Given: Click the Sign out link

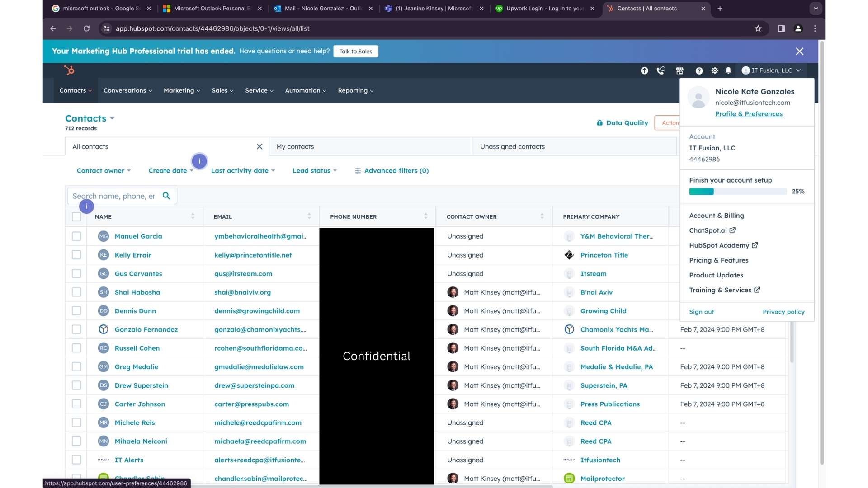Looking at the screenshot, I should coord(701,312).
